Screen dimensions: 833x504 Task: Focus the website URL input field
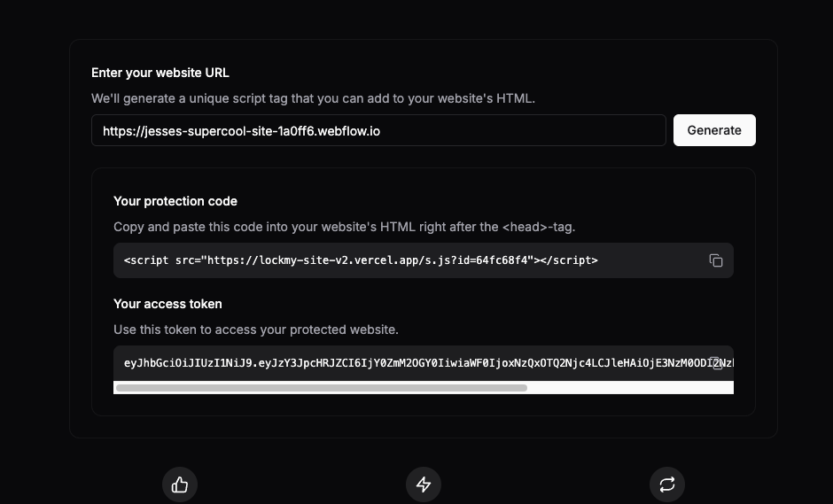tap(378, 130)
